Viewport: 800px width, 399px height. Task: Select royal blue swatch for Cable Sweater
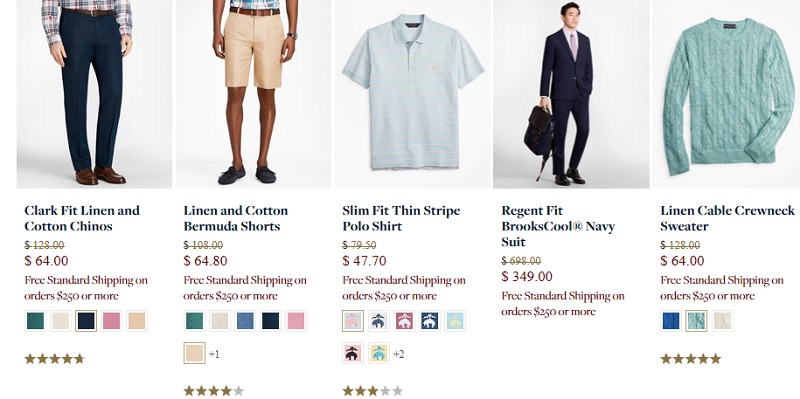(671, 321)
